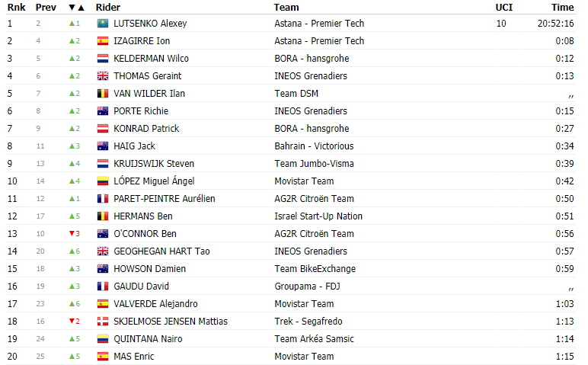The width and height of the screenshot is (588, 365).
Task: Open the INEOS Grenadiers link for Porte
Action: pyautogui.click(x=310, y=111)
